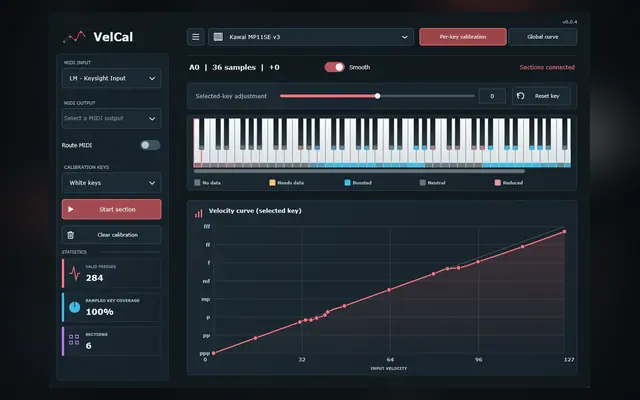Click the keyboard icon beside Kawai MP11SE
Screen dimensions: 640x400
pos(218,37)
